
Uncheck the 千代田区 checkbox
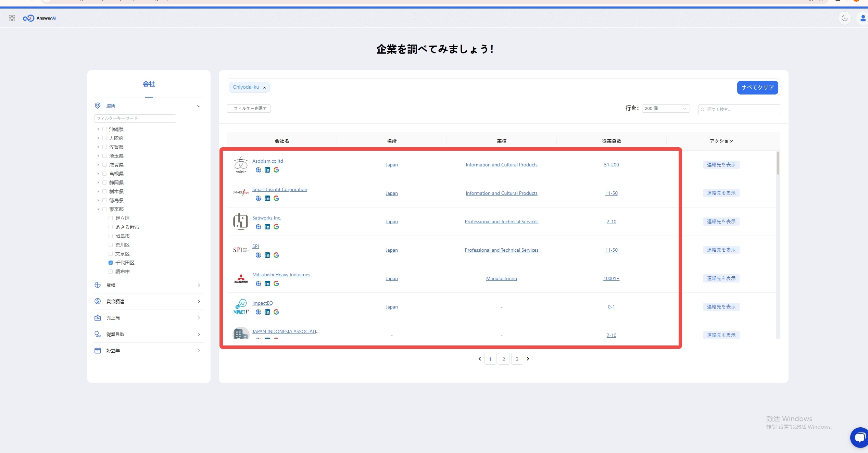coord(111,263)
